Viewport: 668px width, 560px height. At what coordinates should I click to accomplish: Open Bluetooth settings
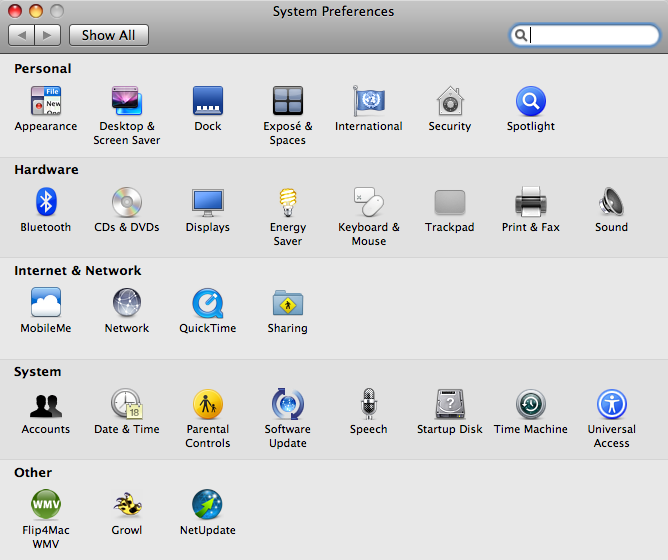(46, 203)
